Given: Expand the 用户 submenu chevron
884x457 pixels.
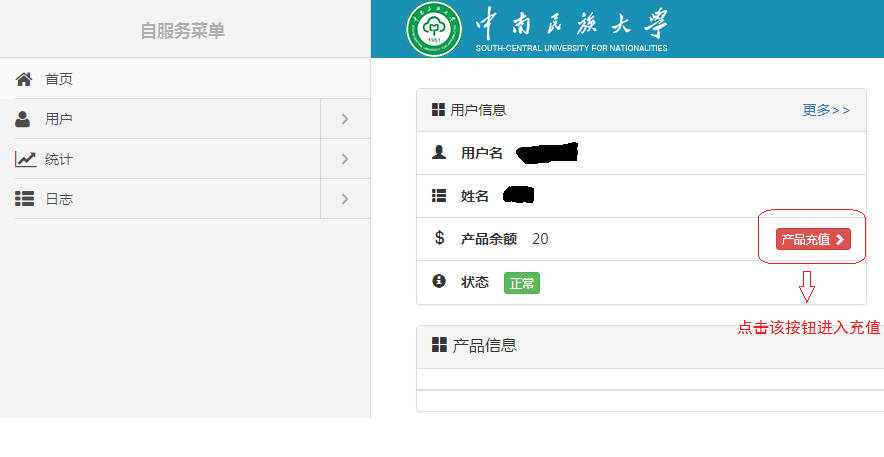Looking at the screenshot, I should point(344,119).
